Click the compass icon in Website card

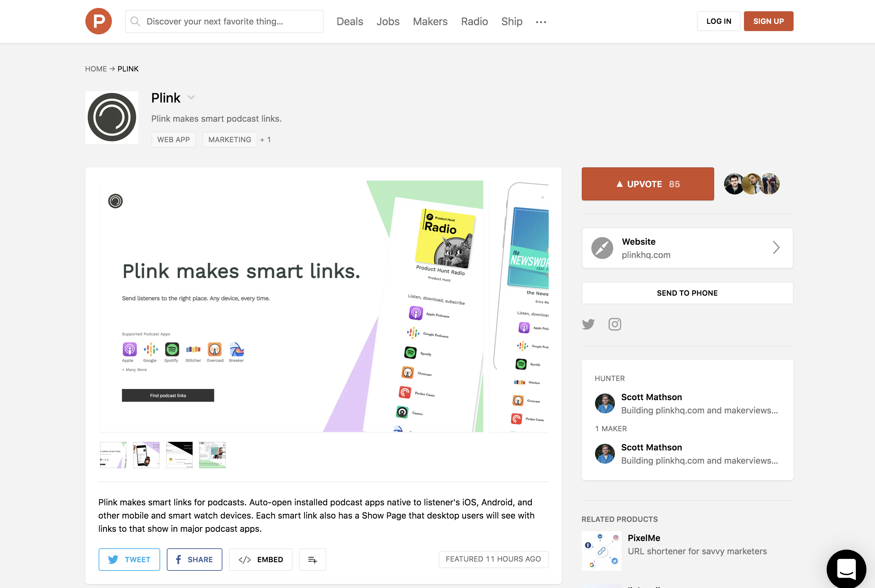pos(602,248)
